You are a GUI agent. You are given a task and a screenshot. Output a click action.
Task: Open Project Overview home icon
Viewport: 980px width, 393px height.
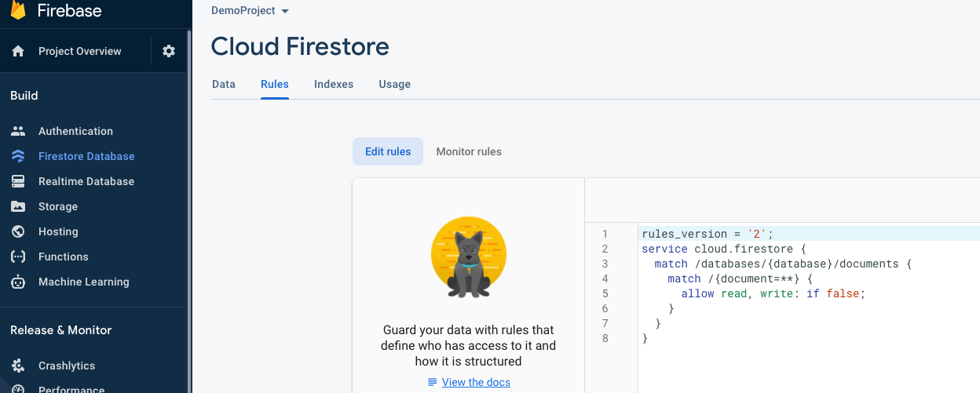18,51
